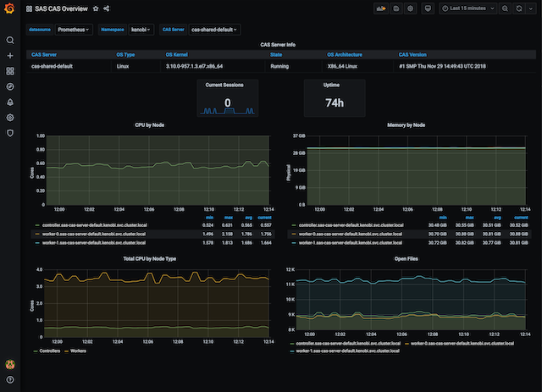The width and height of the screenshot is (542, 392).
Task: Toggle controller series in CPU by Node legend
Action: click(94, 225)
